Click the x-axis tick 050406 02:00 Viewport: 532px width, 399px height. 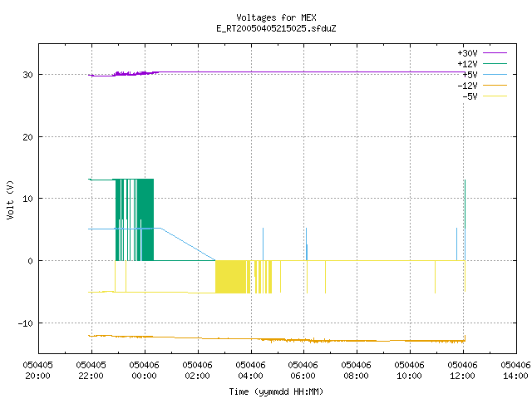198,371
